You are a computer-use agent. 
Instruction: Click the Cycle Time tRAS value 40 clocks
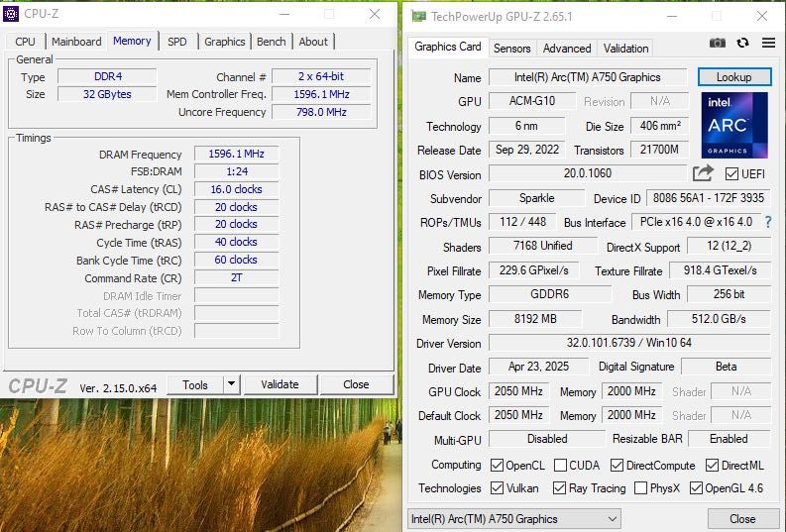236,242
